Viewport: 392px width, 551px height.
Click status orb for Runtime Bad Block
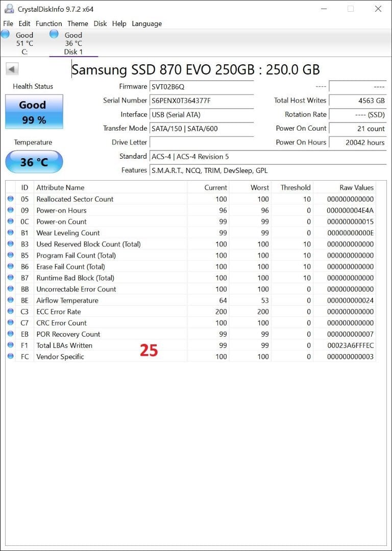point(11,278)
